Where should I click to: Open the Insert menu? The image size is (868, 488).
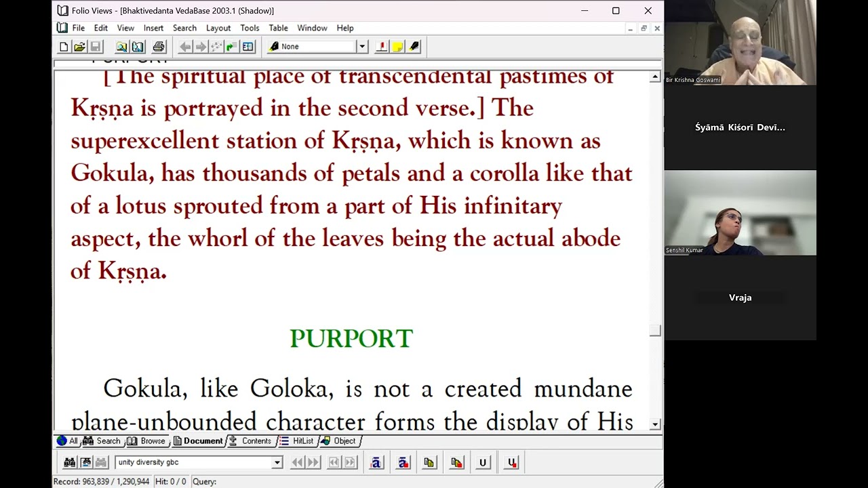(x=153, y=28)
